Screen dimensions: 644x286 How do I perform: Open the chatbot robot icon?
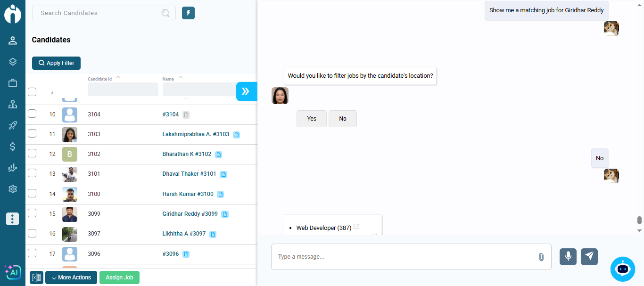tap(622, 269)
